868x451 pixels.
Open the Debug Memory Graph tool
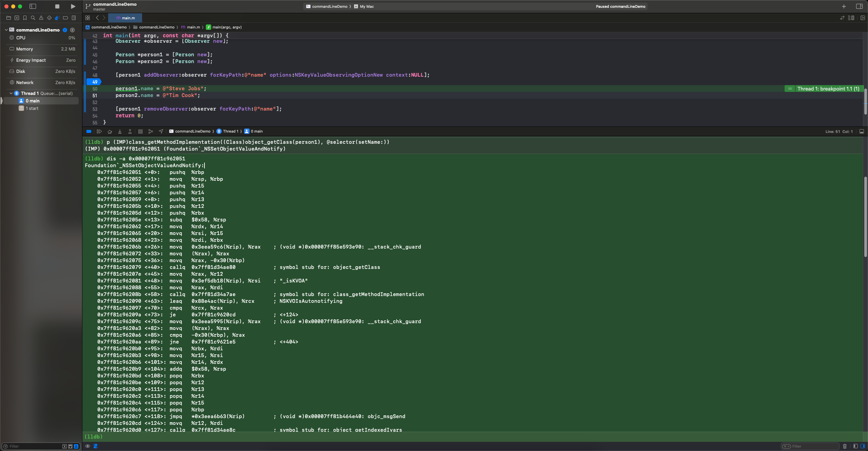(151, 132)
